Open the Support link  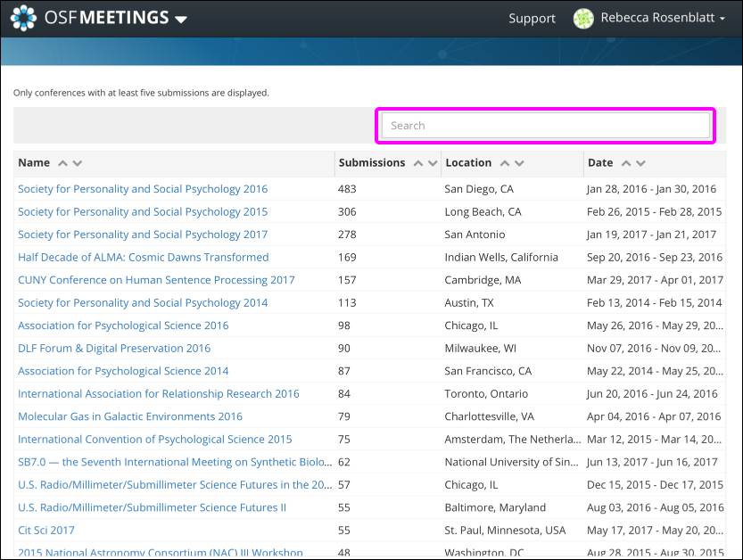coord(532,18)
